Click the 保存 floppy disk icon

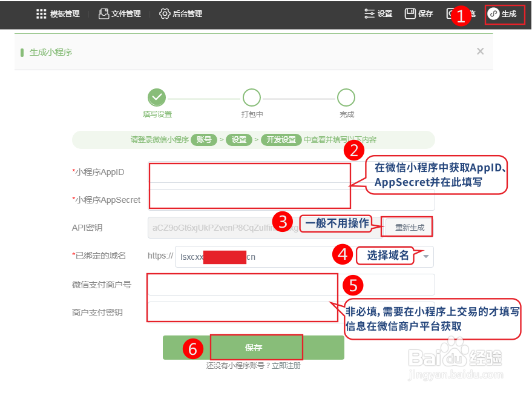[410, 14]
